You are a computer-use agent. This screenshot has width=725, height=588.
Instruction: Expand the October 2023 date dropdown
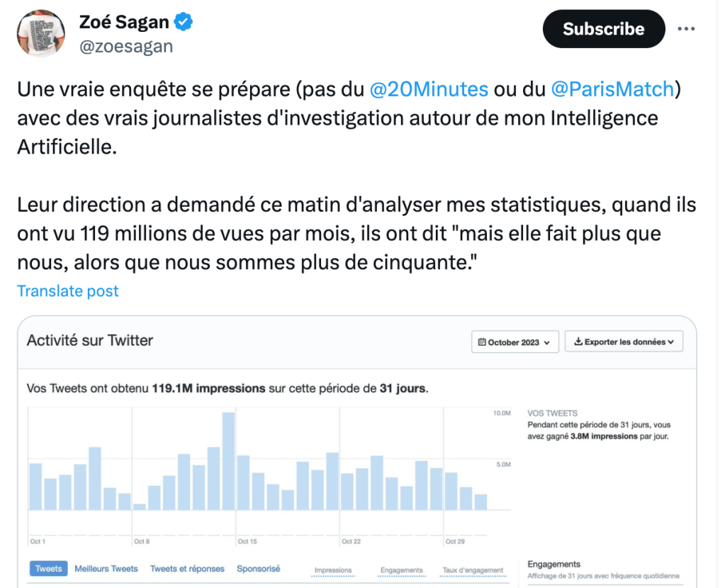tap(515, 342)
